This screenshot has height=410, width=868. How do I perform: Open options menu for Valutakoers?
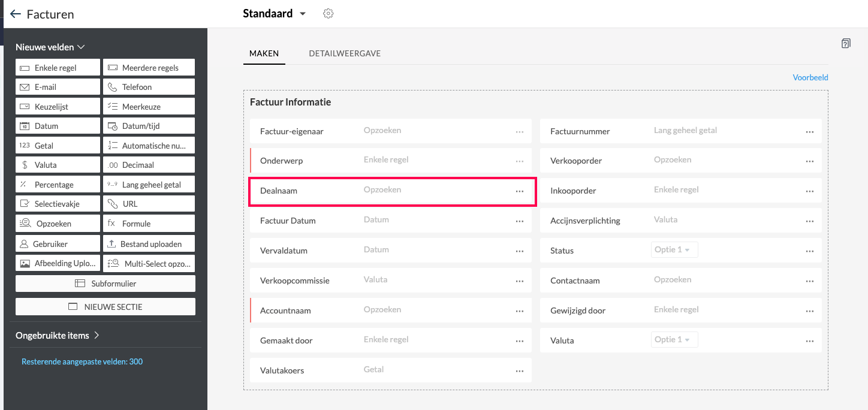tap(519, 371)
